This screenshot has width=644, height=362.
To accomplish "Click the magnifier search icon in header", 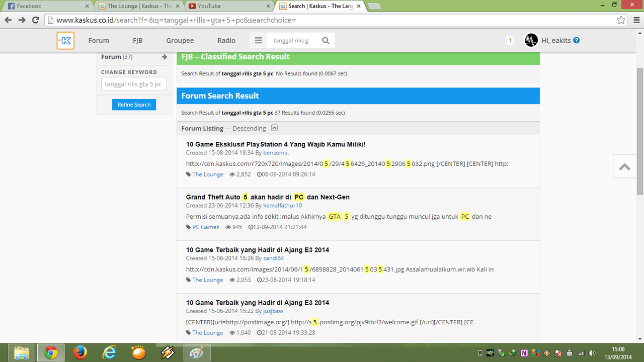I will [x=326, y=41].
